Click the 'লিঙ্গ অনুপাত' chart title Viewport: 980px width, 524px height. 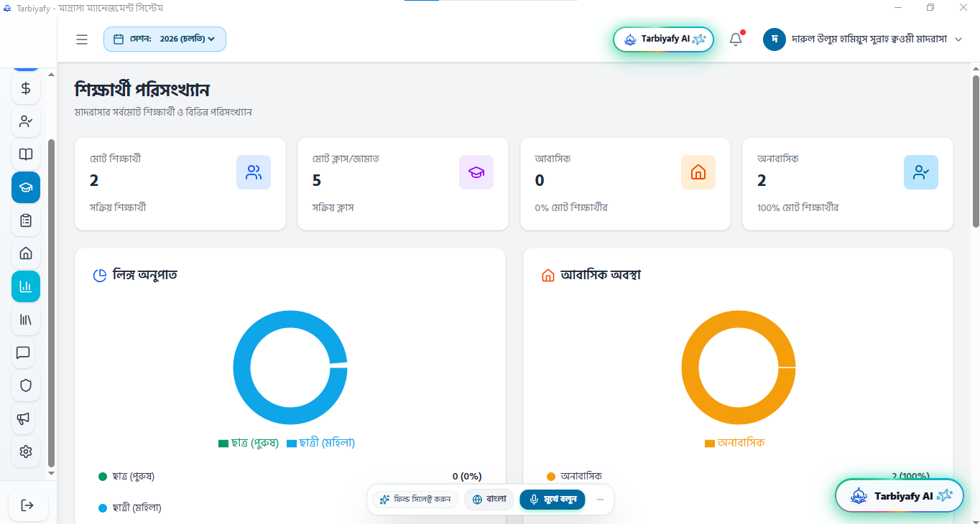[145, 275]
